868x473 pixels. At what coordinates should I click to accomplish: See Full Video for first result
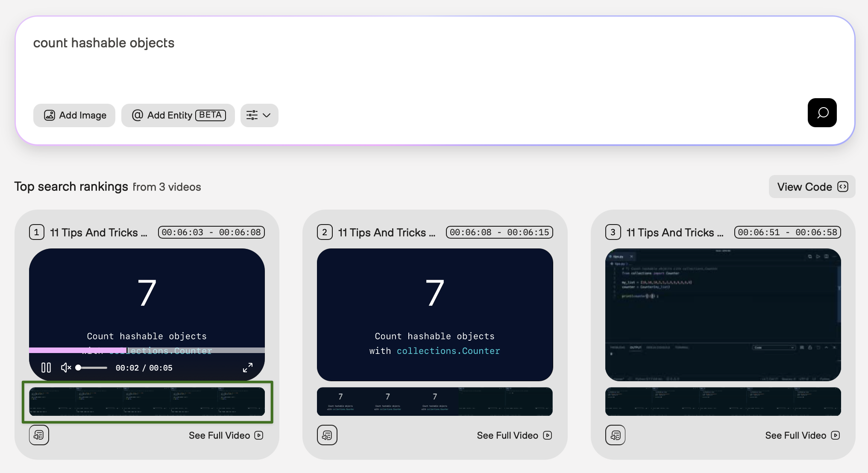pyautogui.click(x=226, y=435)
